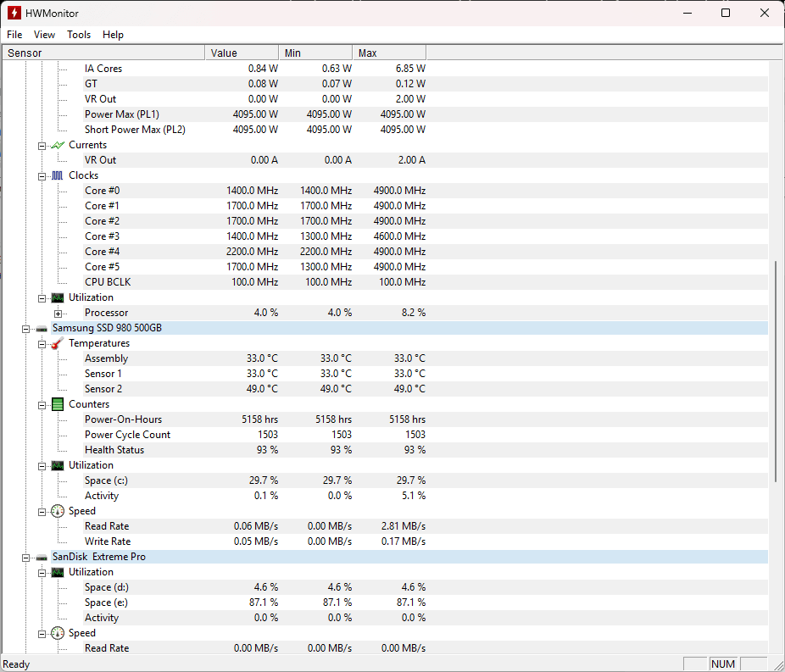Click the Max column header
The width and height of the screenshot is (785, 672).
tap(389, 53)
